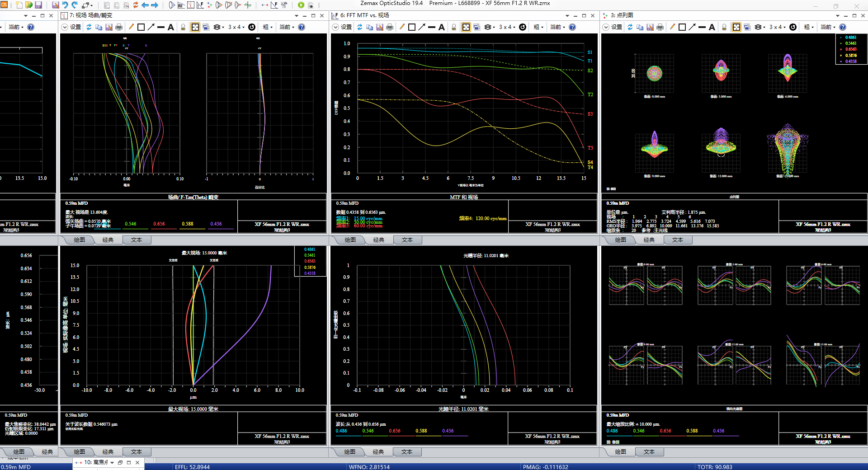Open the 粗 line thickness dropdown in spot diagram
Screen dimensions: 868x470
click(809, 27)
